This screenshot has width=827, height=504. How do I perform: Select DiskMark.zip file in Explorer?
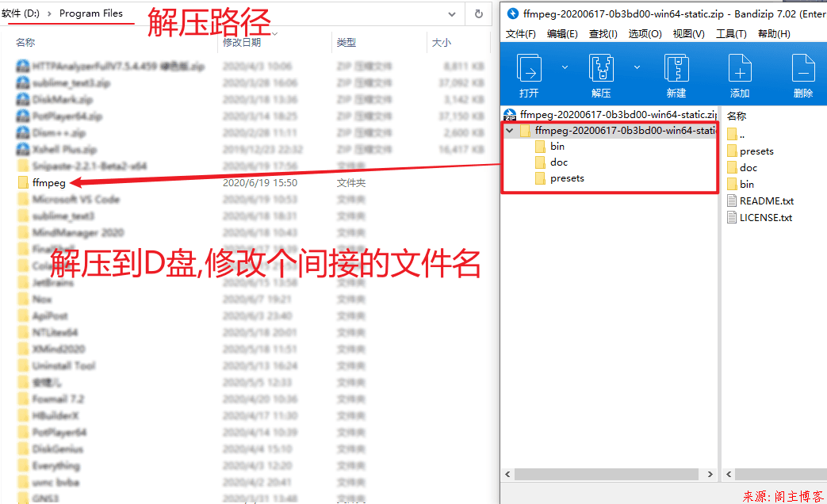click(x=55, y=99)
